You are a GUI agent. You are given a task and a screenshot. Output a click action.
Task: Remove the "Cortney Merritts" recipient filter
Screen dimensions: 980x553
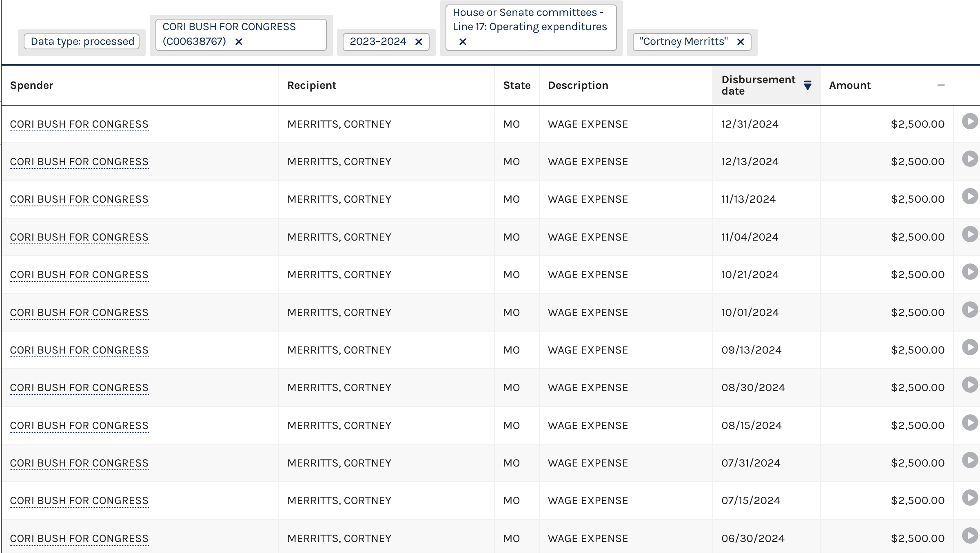coord(741,42)
